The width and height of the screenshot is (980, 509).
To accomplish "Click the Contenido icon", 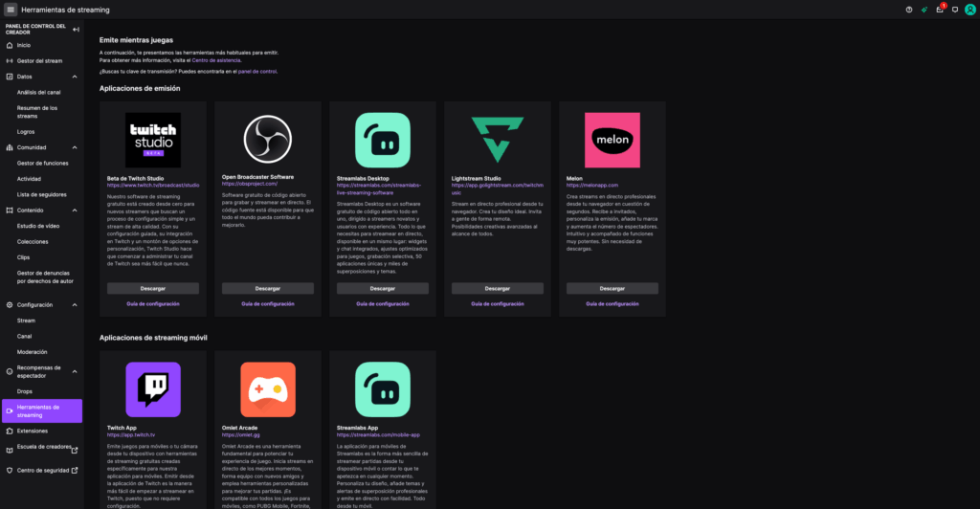I will (10, 210).
